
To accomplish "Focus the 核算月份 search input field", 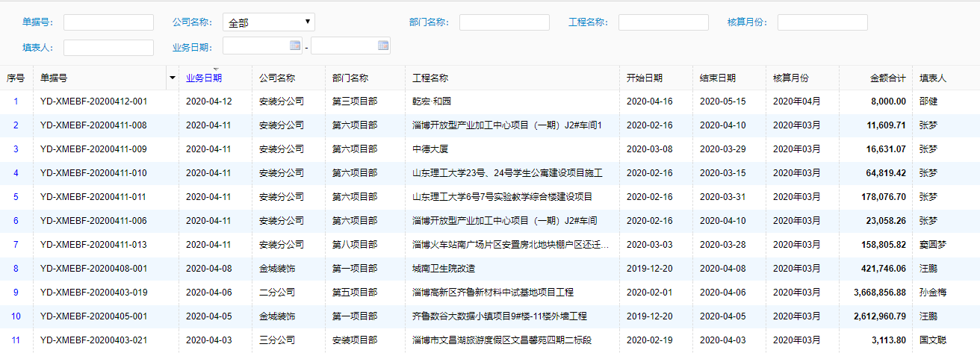I will [x=822, y=22].
